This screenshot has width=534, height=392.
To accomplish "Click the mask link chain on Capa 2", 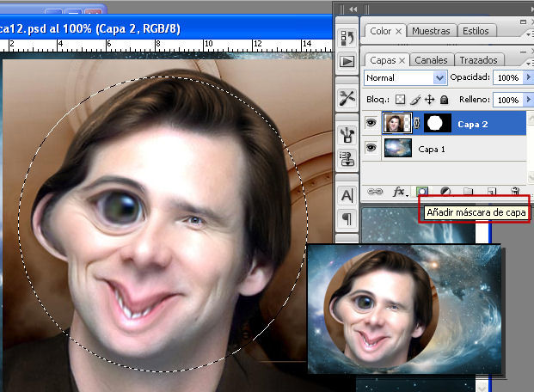I will point(417,123).
